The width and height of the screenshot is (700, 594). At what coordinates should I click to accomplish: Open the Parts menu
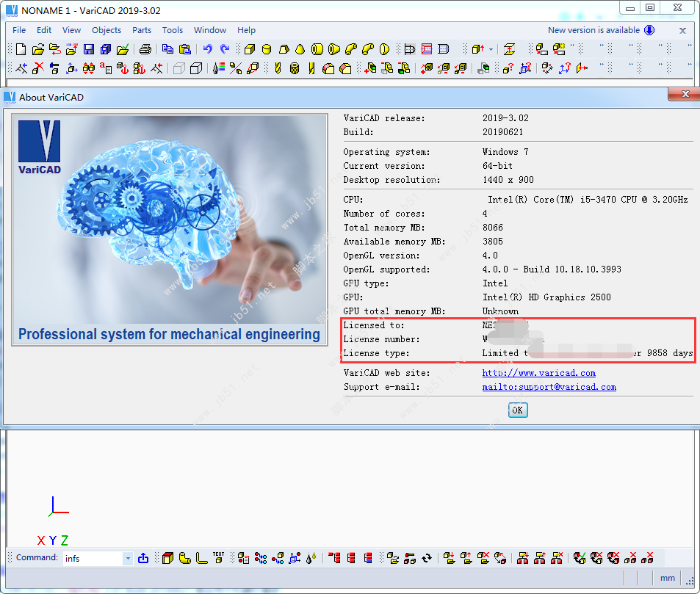pos(142,30)
